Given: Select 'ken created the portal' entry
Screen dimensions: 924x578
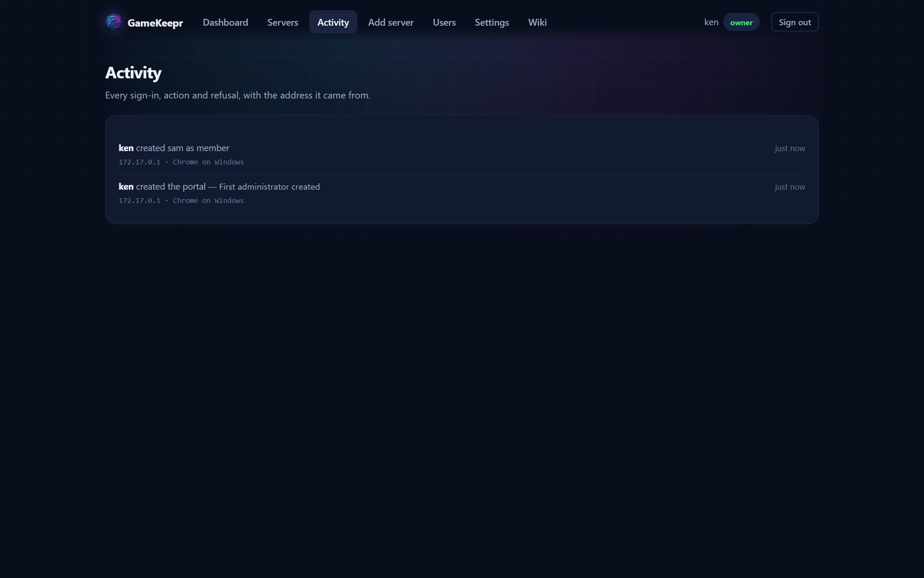Looking at the screenshot, I should (462, 194).
